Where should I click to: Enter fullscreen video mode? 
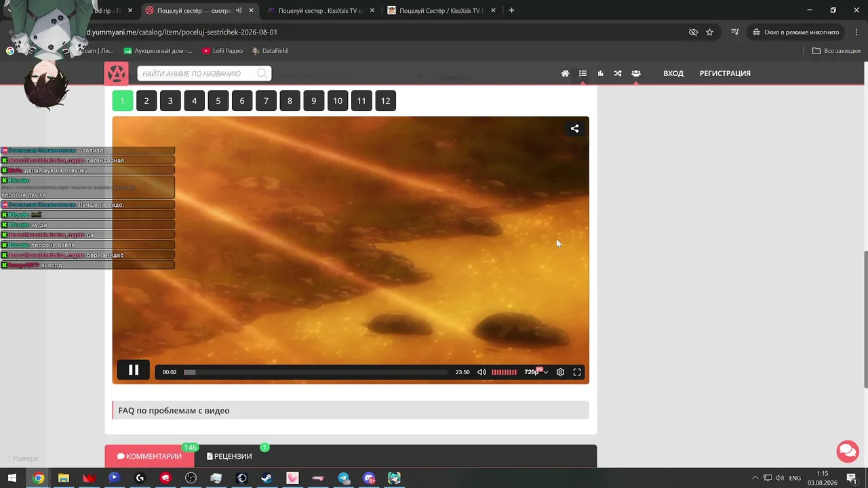[x=577, y=372]
